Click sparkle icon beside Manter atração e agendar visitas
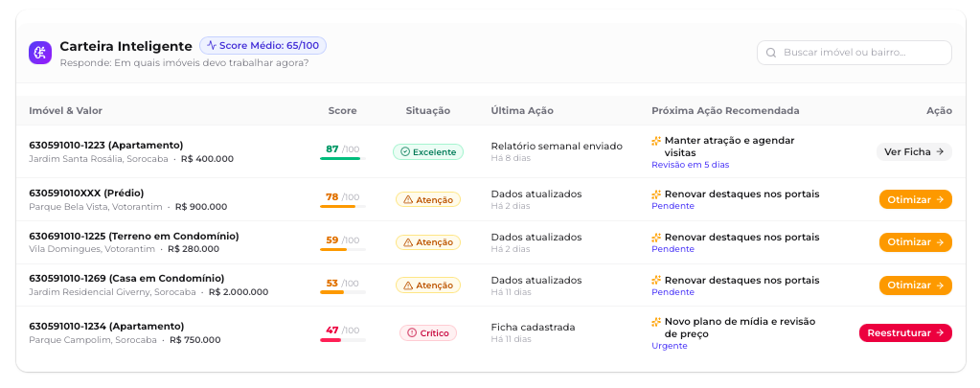The height and width of the screenshot is (388, 980). tap(656, 141)
